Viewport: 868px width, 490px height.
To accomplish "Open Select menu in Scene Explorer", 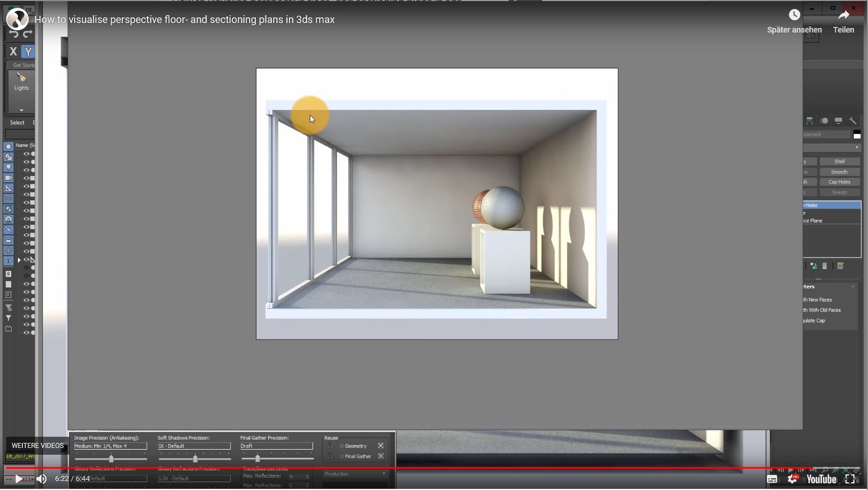I will click(17, 122).
